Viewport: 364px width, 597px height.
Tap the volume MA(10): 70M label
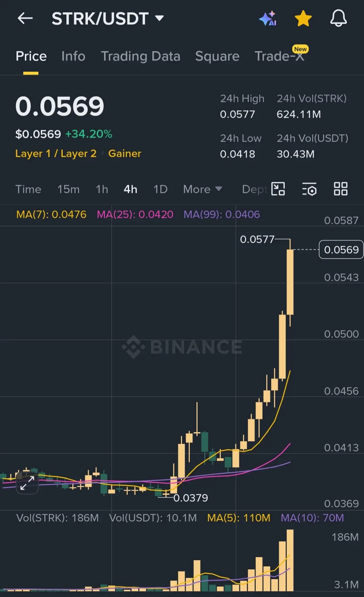click(x=312, y=518)
